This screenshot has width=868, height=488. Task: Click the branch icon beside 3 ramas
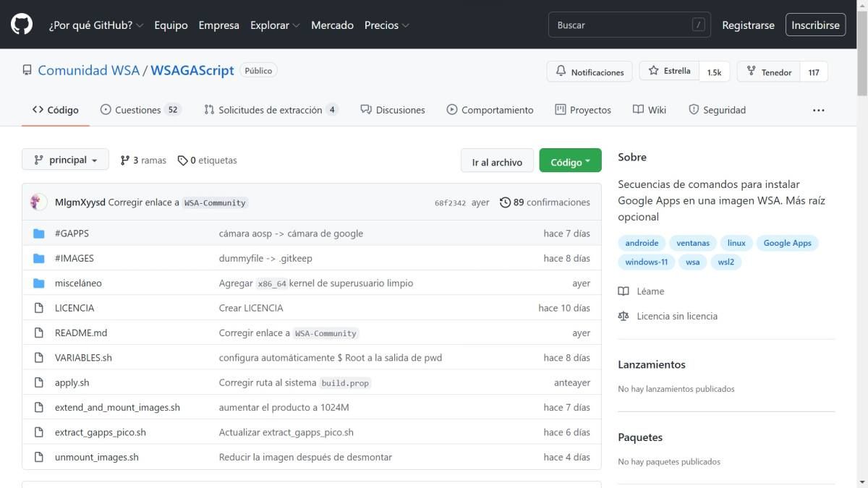[125, 160]
